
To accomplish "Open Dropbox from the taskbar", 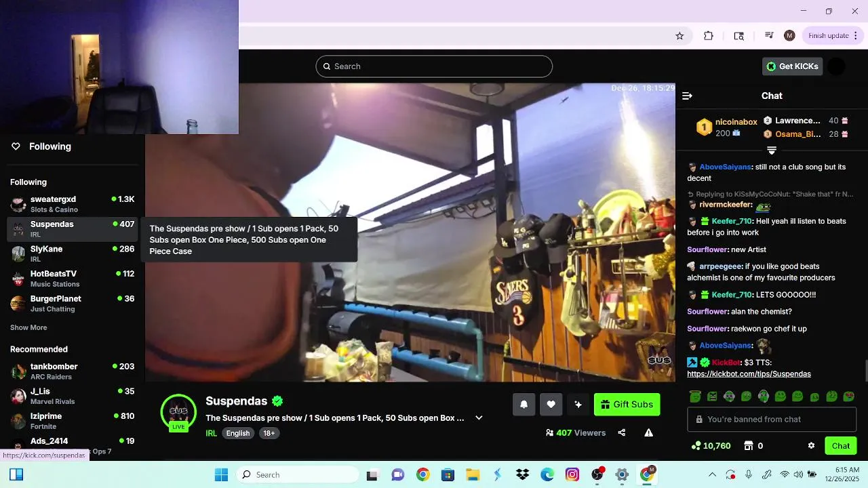I will [522, 474].
